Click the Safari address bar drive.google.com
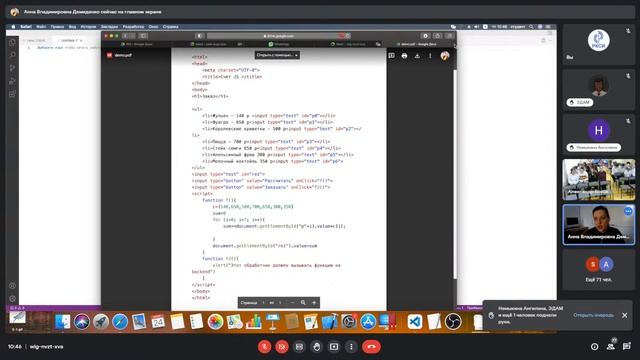This screenshot has width=640, height=360. click(278, 36)
